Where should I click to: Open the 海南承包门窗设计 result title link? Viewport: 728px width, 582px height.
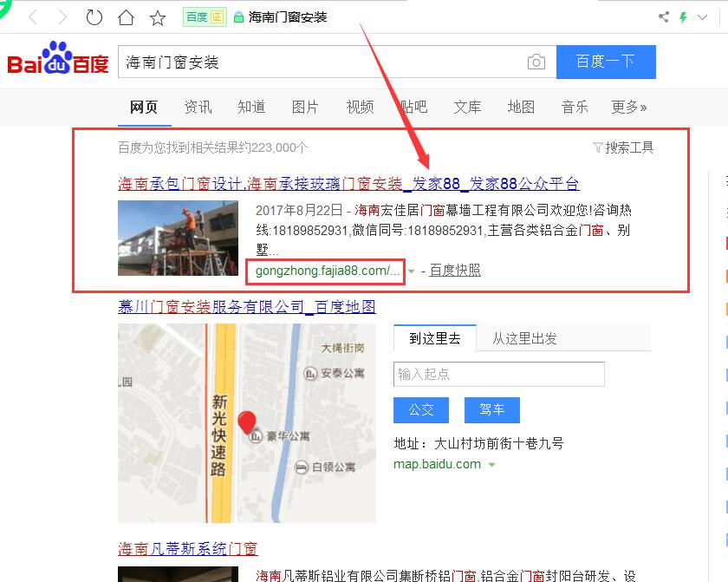point(348,184)
